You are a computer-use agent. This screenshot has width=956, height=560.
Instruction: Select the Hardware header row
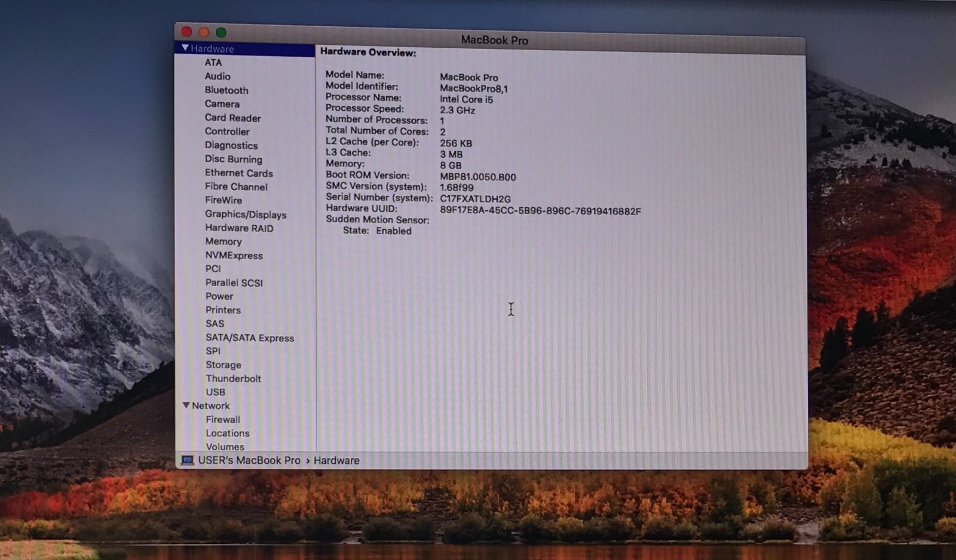(x=245, y=48)
